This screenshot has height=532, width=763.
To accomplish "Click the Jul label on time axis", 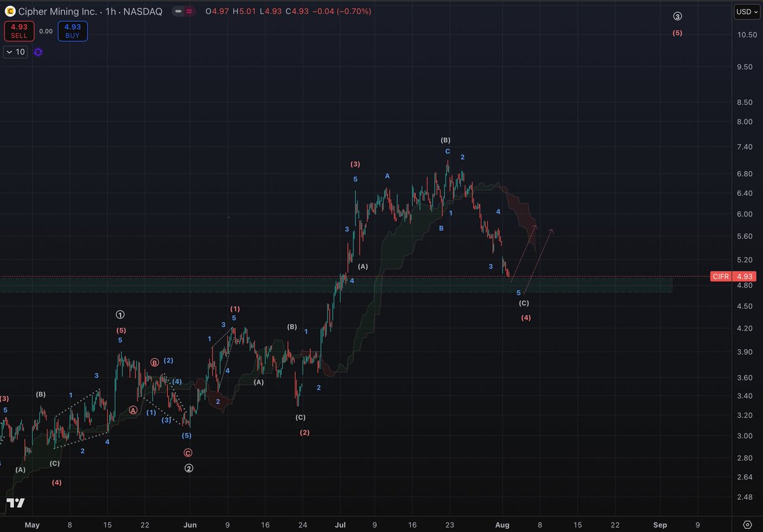I will pos(341,525).
